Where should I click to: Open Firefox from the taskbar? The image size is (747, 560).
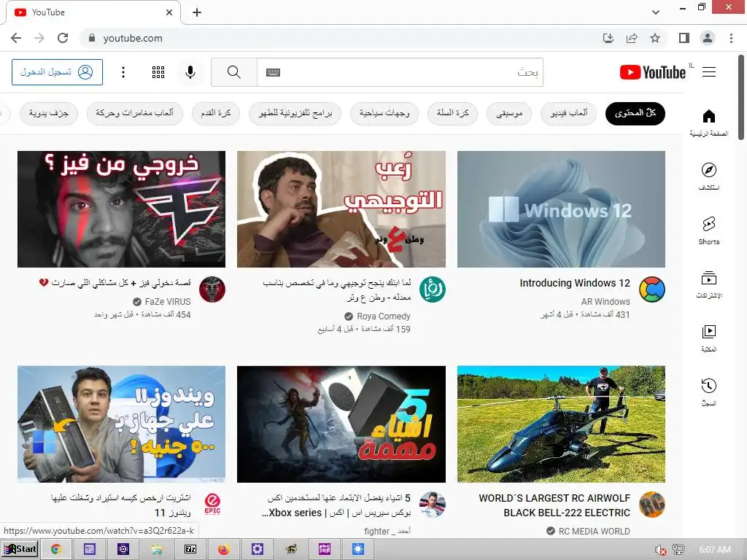(x=224, y=550)
